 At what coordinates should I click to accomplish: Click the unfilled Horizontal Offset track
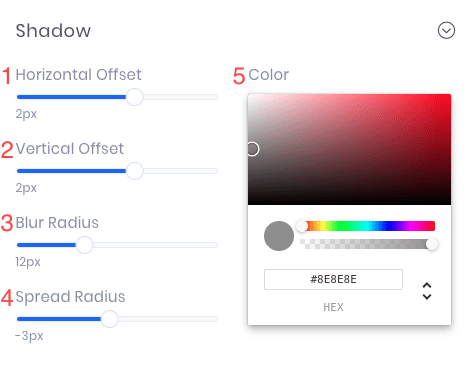point(181,97)
